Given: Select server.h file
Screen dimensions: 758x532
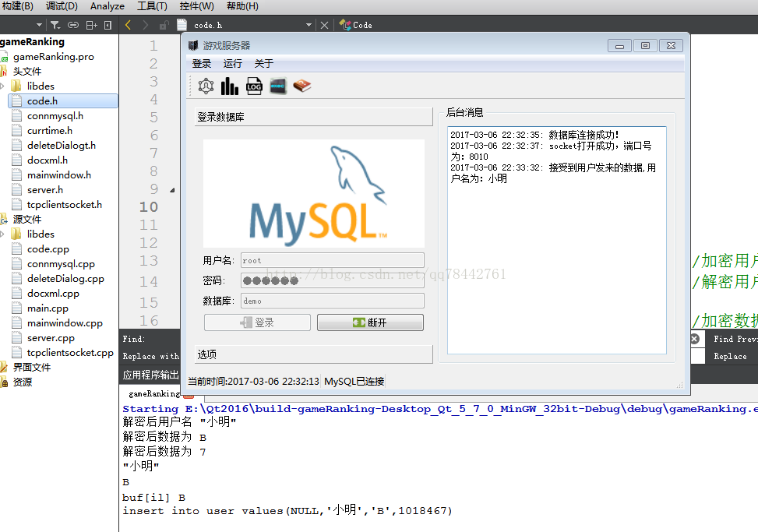Looking at the screenshot, I should pyautogui.click(x=45, y=190).
